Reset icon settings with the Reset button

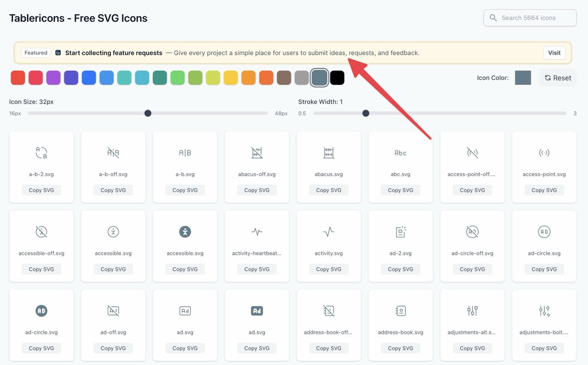point(558,78)
